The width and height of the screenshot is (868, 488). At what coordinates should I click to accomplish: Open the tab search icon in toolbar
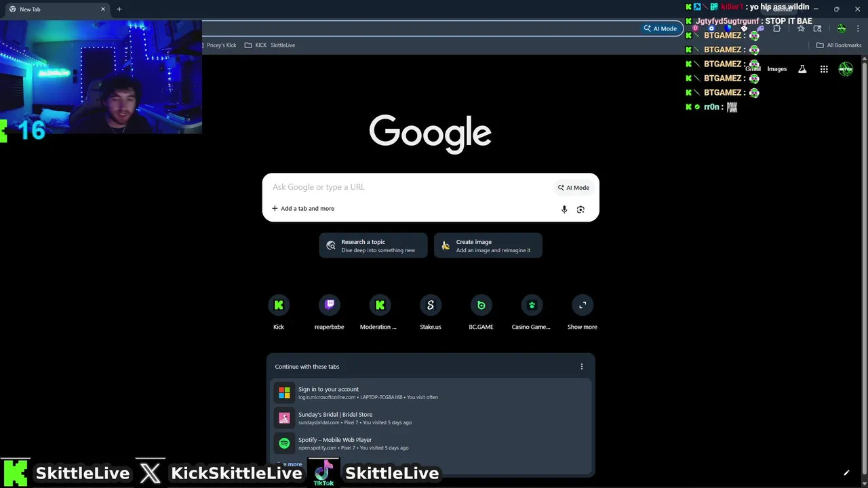point(817,28)
